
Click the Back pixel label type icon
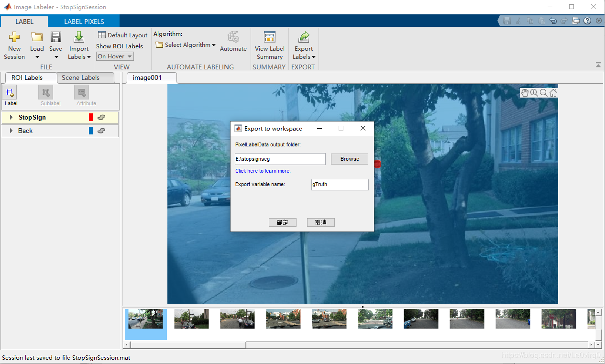point(101,131)
